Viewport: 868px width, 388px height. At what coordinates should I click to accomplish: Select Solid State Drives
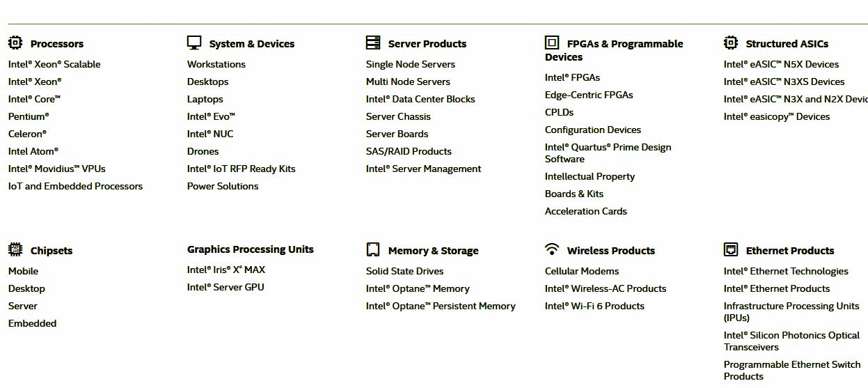[404, 271]
